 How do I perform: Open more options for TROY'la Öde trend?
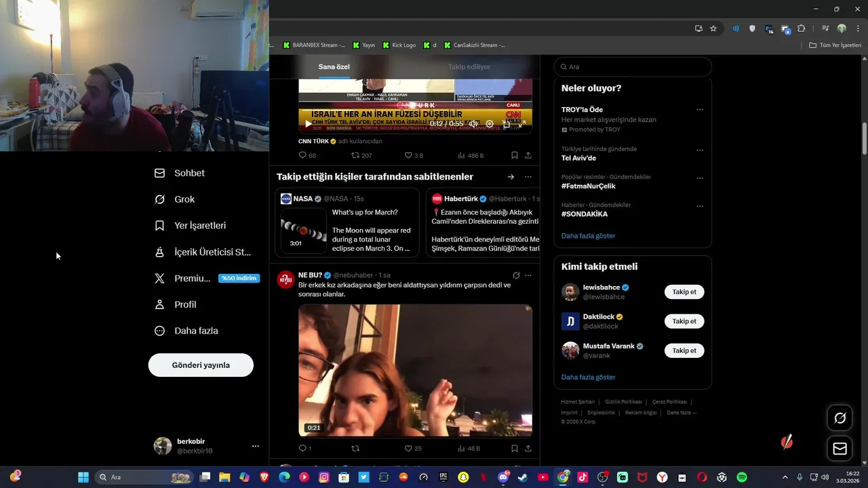tap(700, 110)
